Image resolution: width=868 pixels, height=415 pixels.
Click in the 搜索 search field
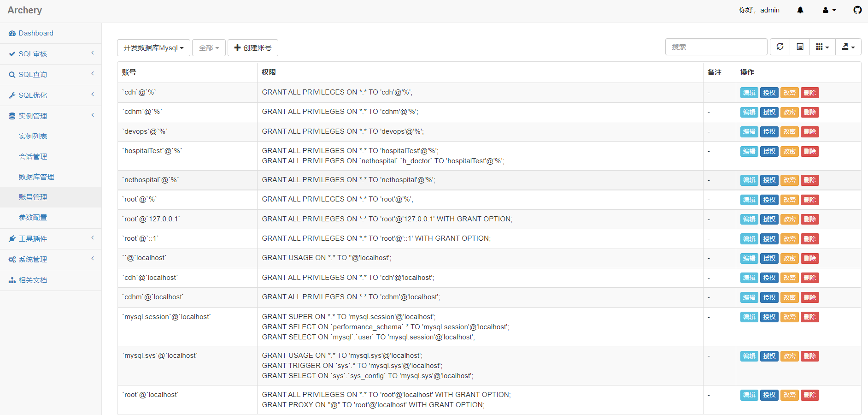point(716,47)
